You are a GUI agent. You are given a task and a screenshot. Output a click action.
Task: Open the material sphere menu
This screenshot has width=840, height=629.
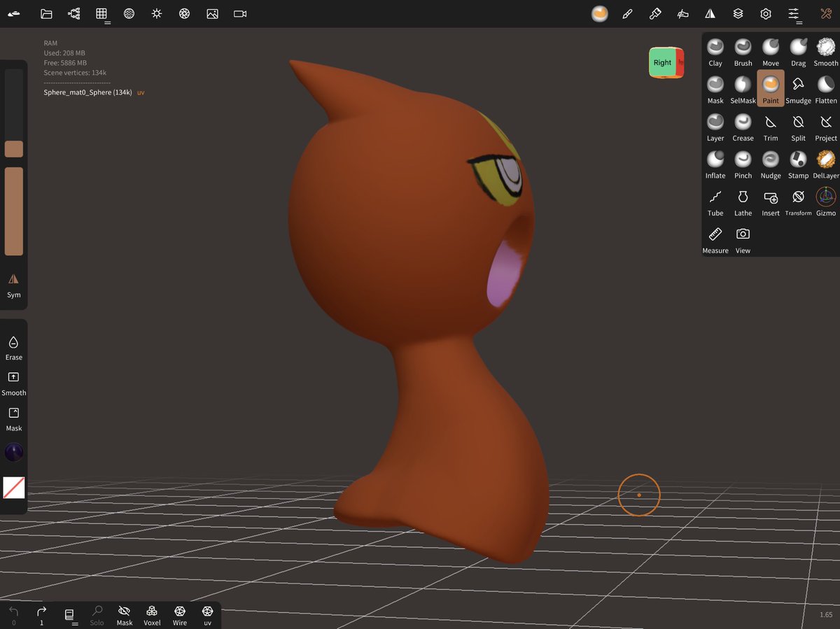(600, 13)
